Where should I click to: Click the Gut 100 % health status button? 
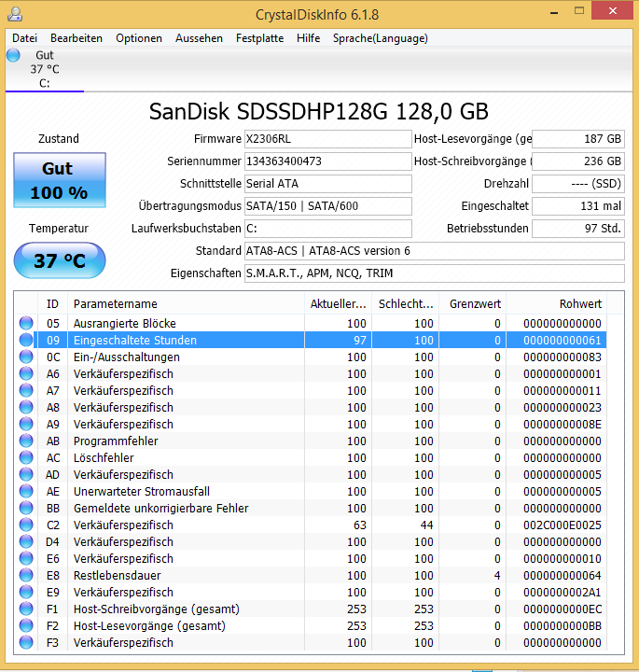coord(60,180)
